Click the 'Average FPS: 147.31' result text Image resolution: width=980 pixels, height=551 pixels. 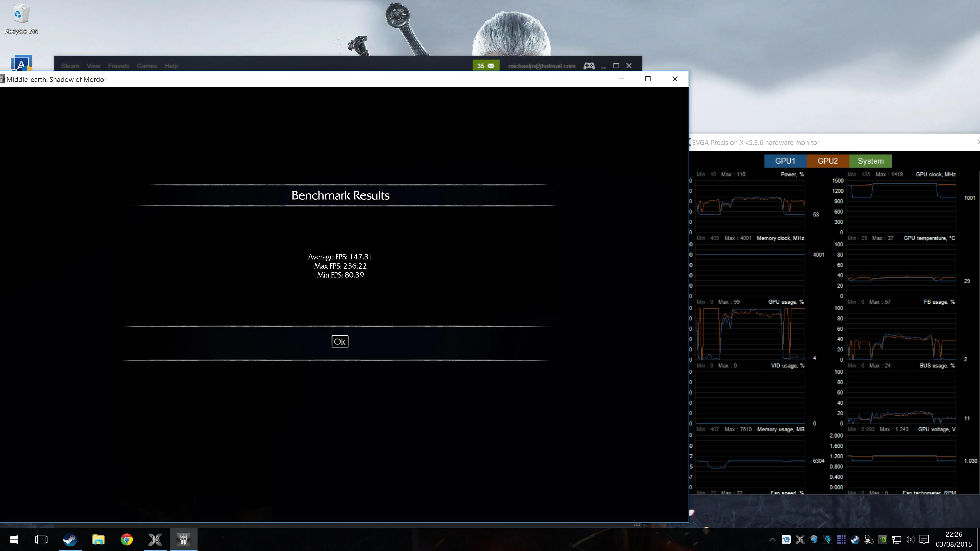[x=340, y=257]
